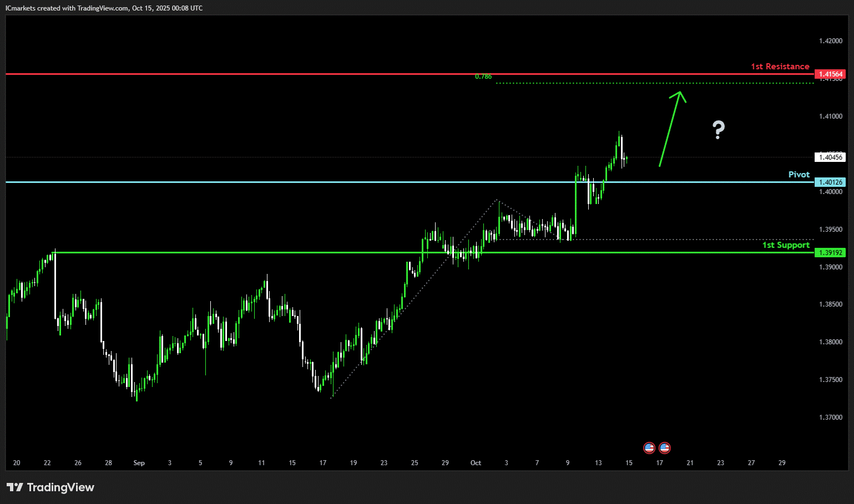Click the green 1.39192 support price tag
Viewport: 854px width, 504px height.
pyautogui.click(x=830, y=253)
